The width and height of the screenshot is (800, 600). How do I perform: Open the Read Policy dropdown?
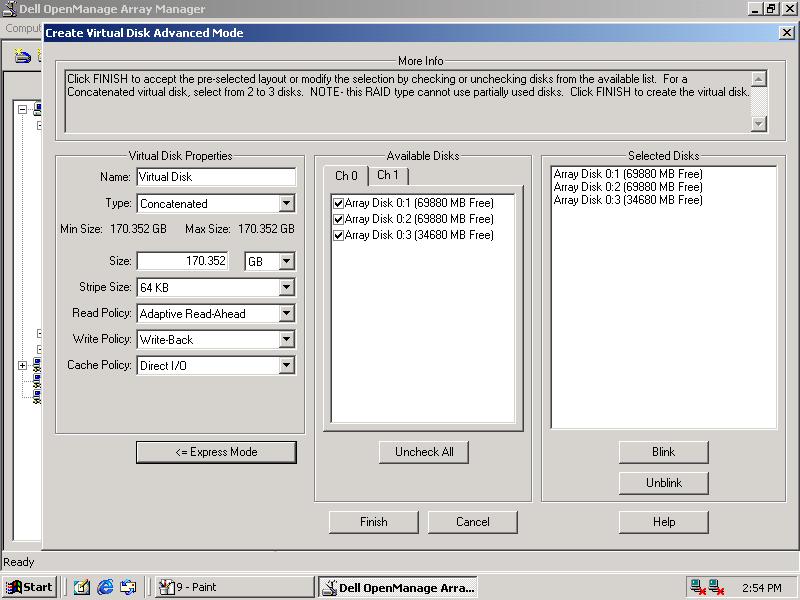coord(287,313)
